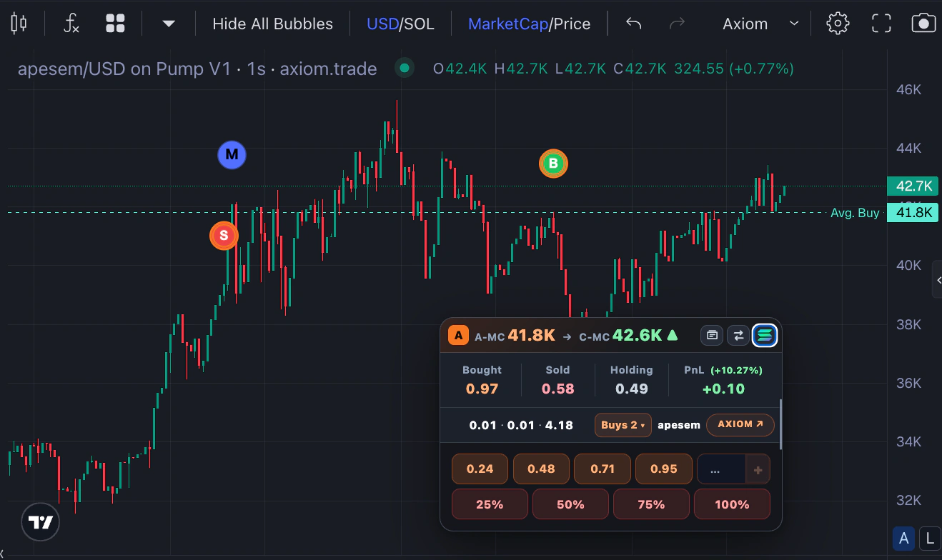942x560 pixels.
Task: Click the apesem token name in panel
Action: click(x=679, y=425)
